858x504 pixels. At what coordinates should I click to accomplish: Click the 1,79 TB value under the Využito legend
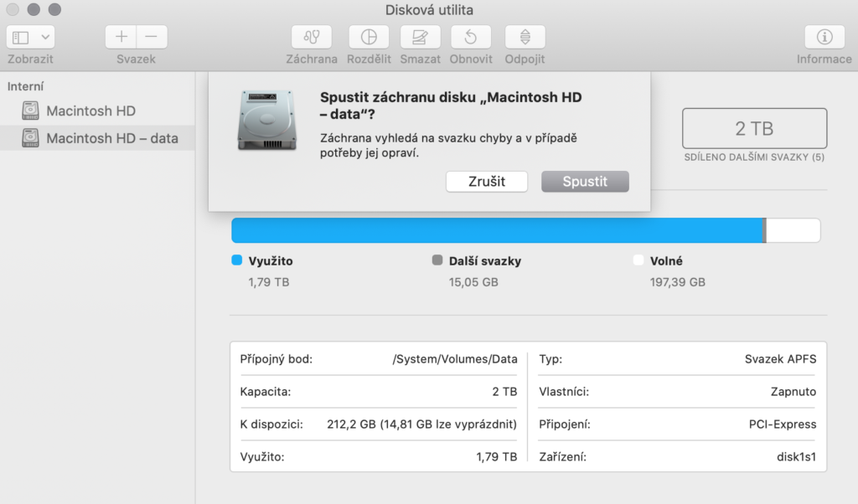click(269, 283)
